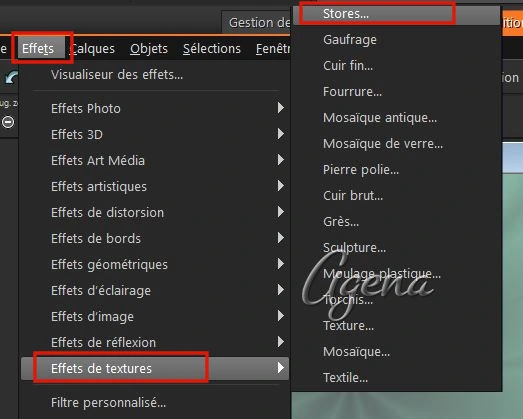Image resolution: width=523 pixels, height=419 pixels.
Task: Open the Objets menu
Action: click(x=149, y=49)
